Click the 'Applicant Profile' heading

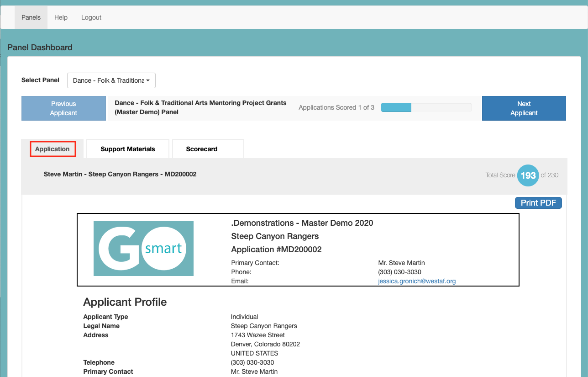point(125,302)
